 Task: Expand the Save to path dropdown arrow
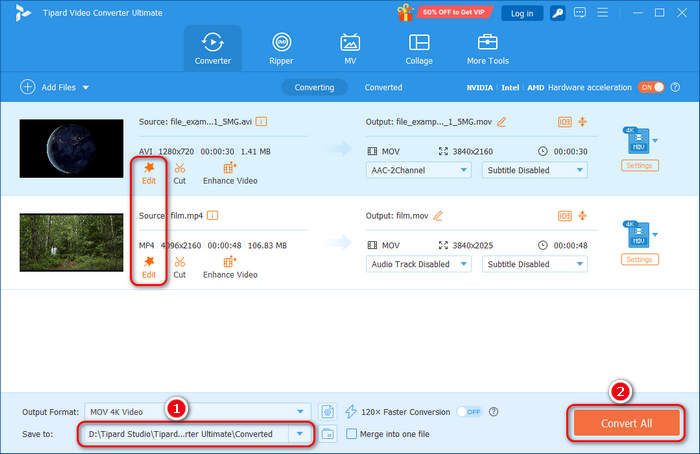pyautogui.click(x=300, y=434)
